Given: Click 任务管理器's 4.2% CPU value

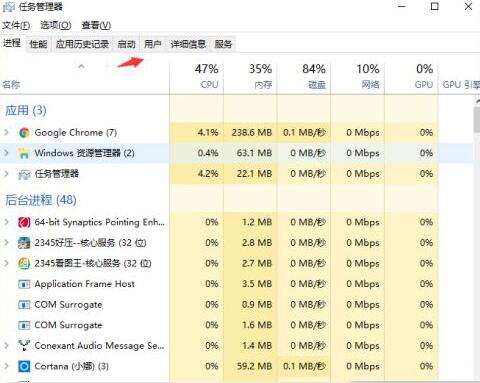Looking at the screenshot, I should click(208, 174).
